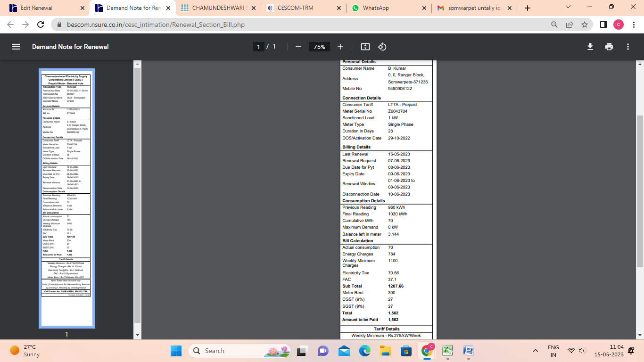Bookmark this page with star icon
The width and height of the screenshot is (644, 362).
coord(585,25)
